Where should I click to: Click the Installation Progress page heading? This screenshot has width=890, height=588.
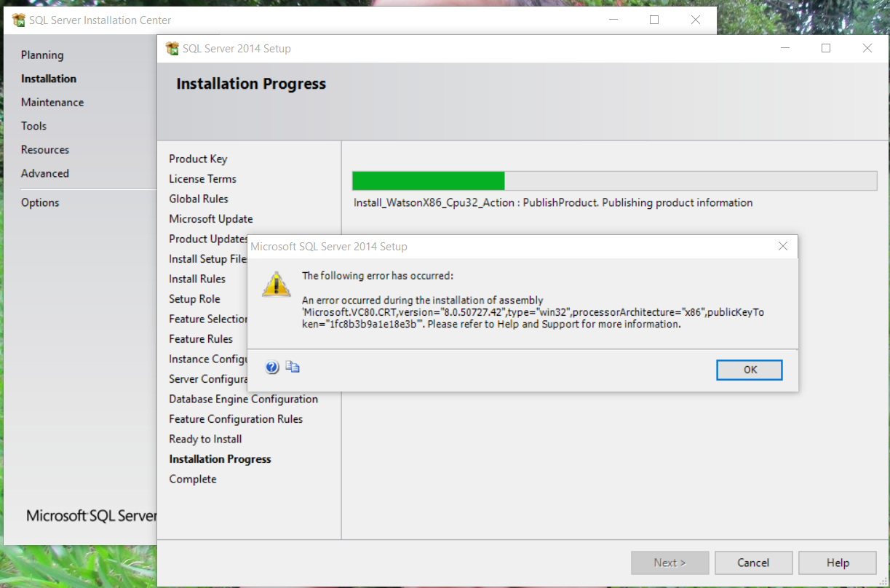tap(251, 84)
